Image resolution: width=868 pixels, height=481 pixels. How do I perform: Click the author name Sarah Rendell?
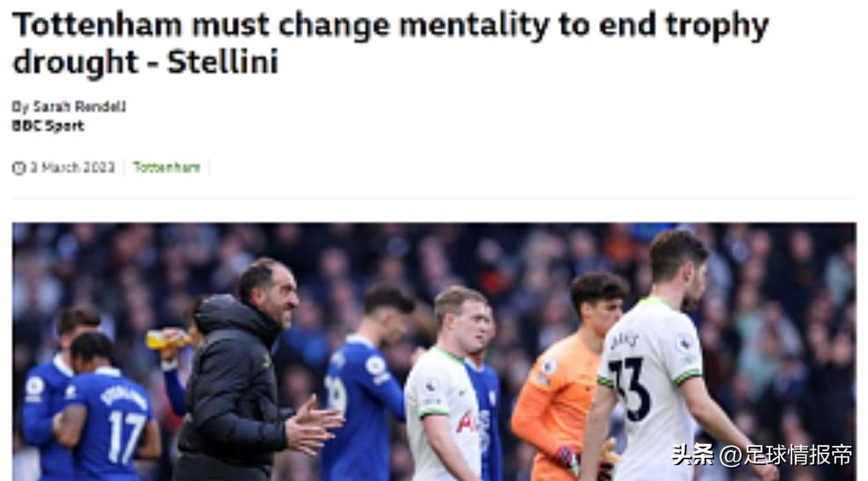coord(80,106)
